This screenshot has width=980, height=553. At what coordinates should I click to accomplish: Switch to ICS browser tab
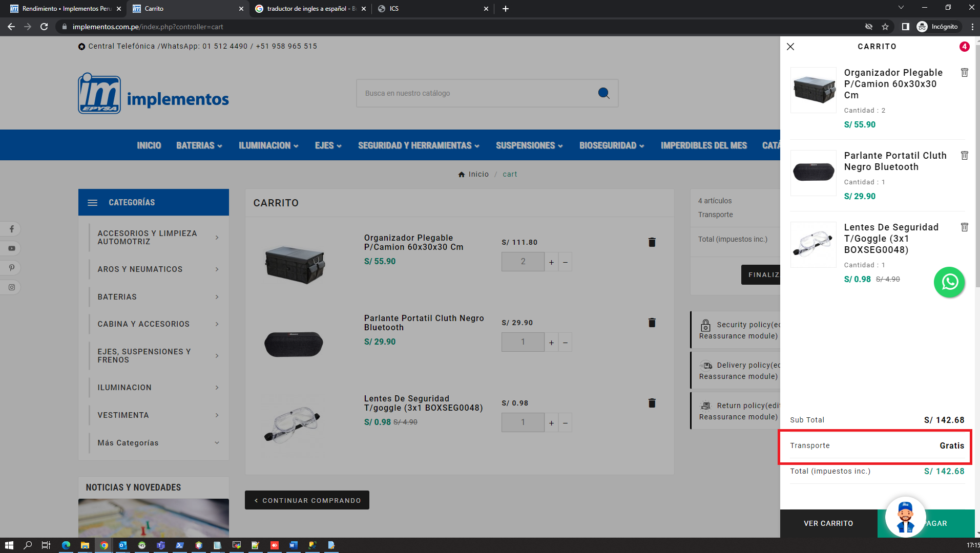click(433, 9)
